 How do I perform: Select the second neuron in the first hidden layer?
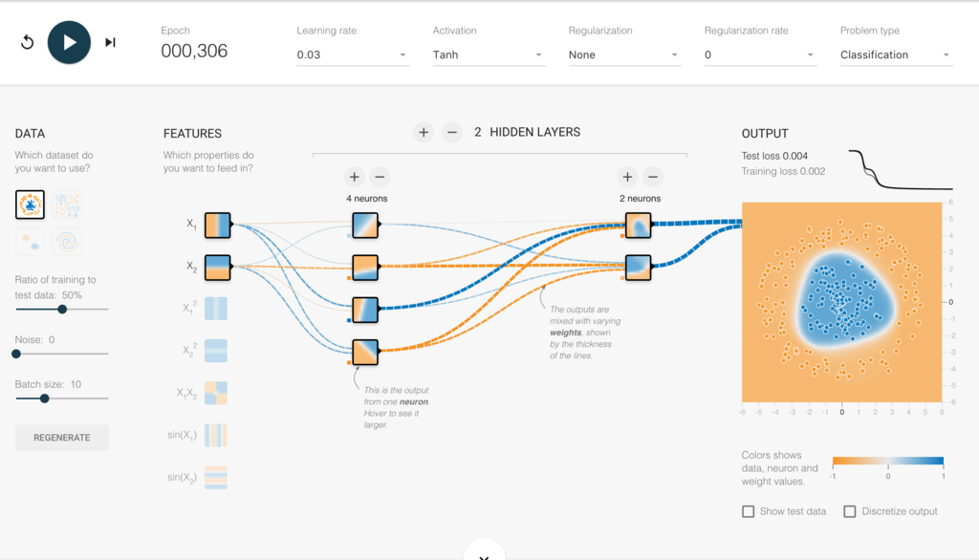pyautogui.click(x=365, y=268)
